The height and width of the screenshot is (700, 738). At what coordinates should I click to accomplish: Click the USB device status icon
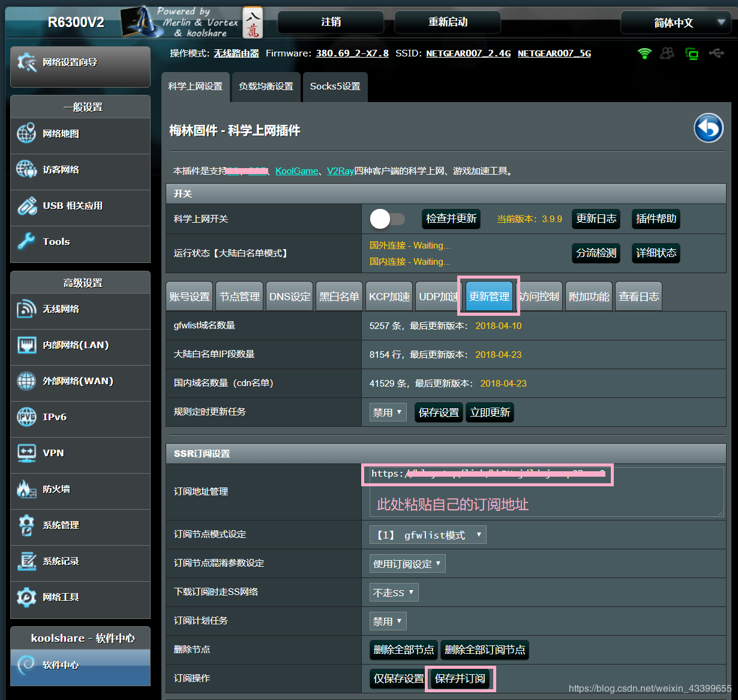[716, 53]
